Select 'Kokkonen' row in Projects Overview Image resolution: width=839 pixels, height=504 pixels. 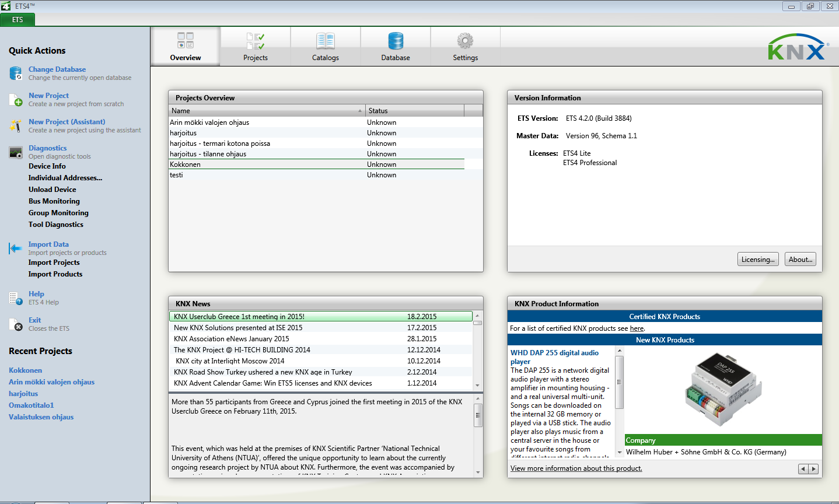317,164
